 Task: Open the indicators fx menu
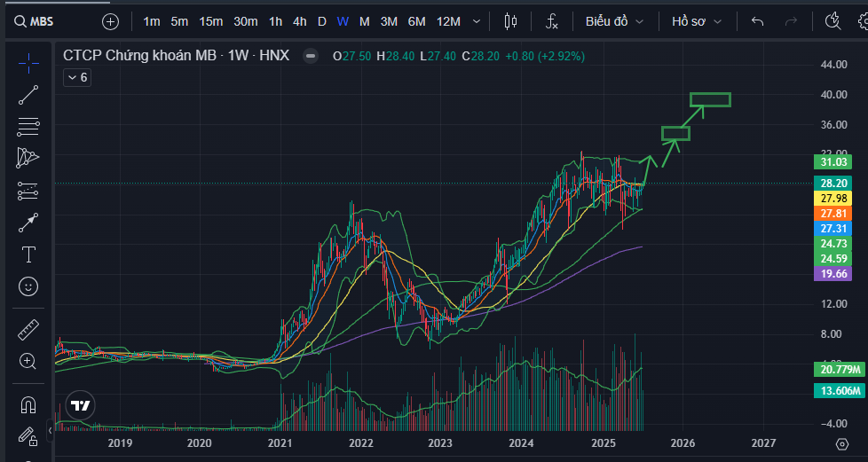[x=552, y=21]
